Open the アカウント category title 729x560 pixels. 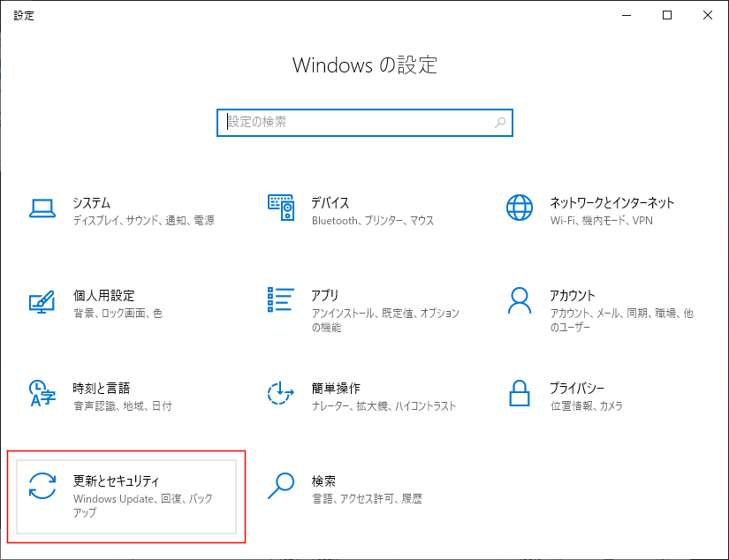(x=573, y=296)
